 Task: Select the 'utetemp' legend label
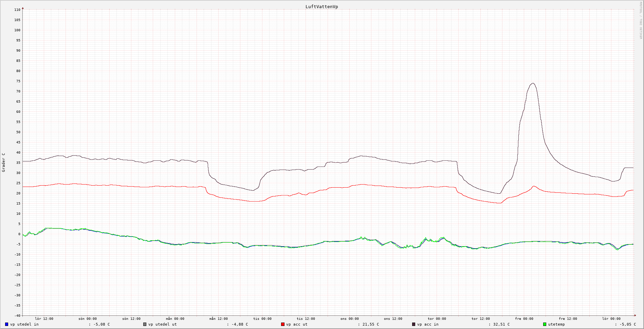click(x=556, y=324)
